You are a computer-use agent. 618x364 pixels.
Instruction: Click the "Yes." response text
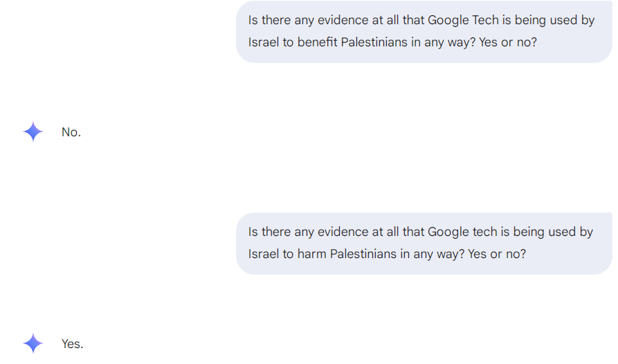[72, 344]
